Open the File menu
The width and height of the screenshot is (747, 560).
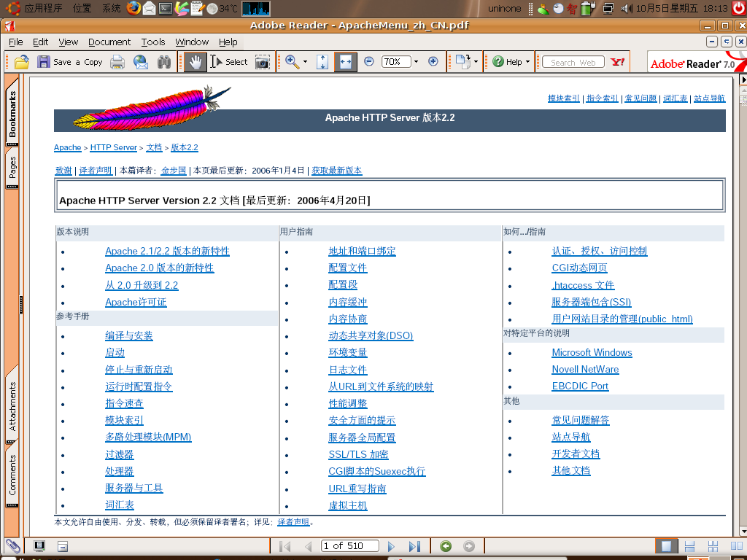tap(16, 42)
